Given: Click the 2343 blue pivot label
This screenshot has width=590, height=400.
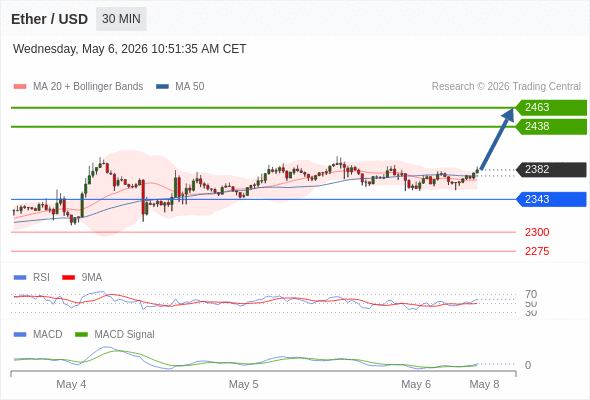Looking at the screenshot, I should pyautogui.click(x=551, y=199).
